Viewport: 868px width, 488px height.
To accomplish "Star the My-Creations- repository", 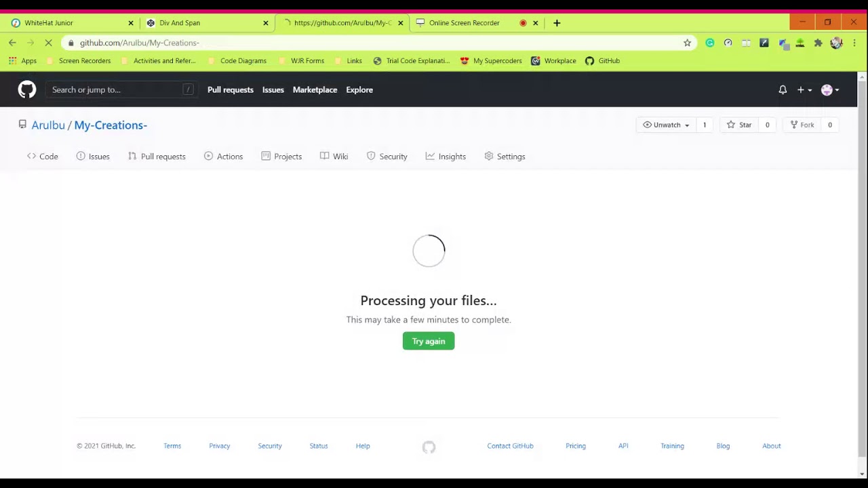I will (x=739, y=125).
